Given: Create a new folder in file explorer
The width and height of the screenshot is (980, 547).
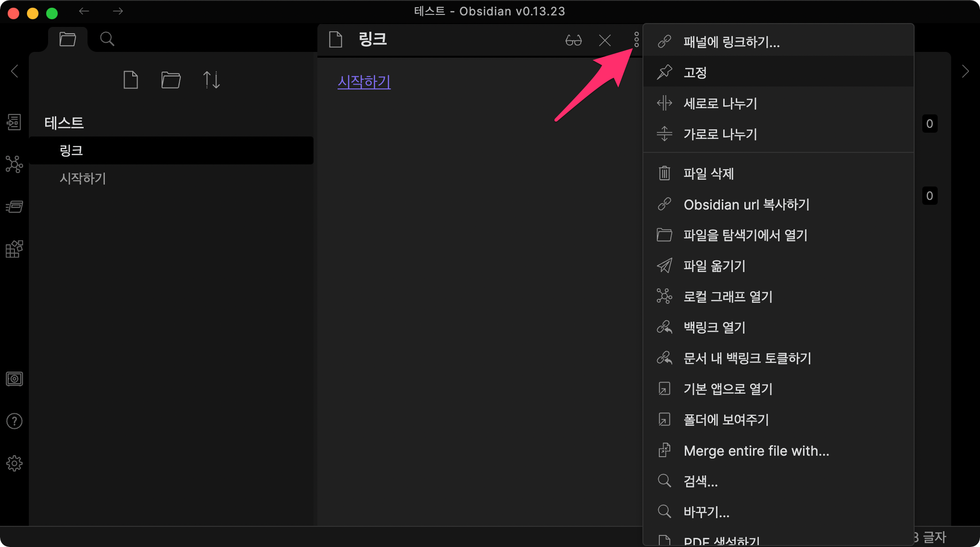Looking at the screenshot, I should click(x=171, y=80).
